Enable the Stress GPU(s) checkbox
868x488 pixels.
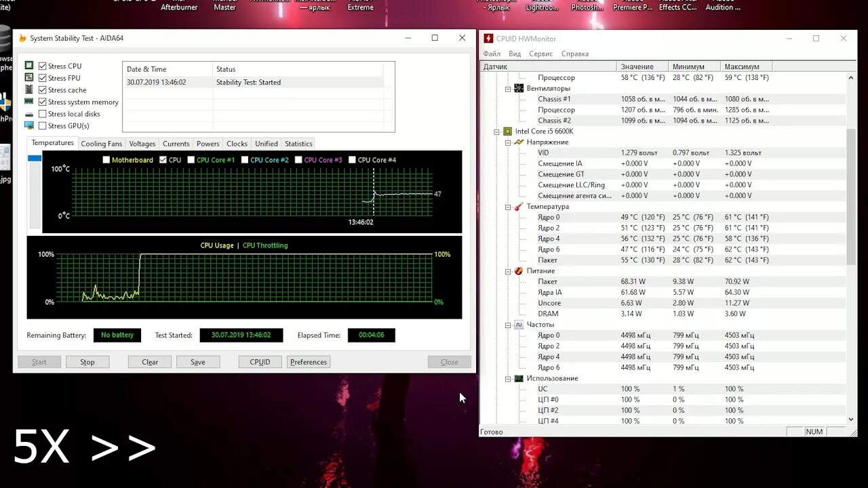tap(43, 125)
